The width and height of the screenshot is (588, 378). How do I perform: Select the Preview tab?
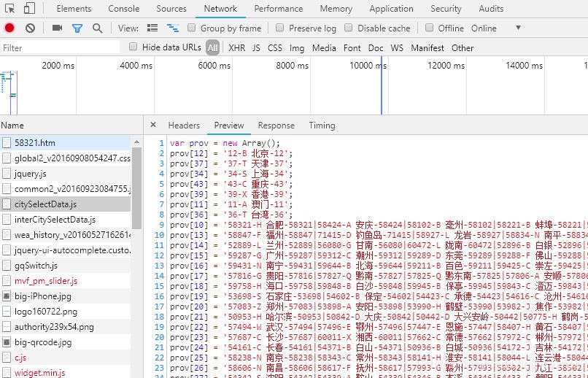click(x=229, y=126)
